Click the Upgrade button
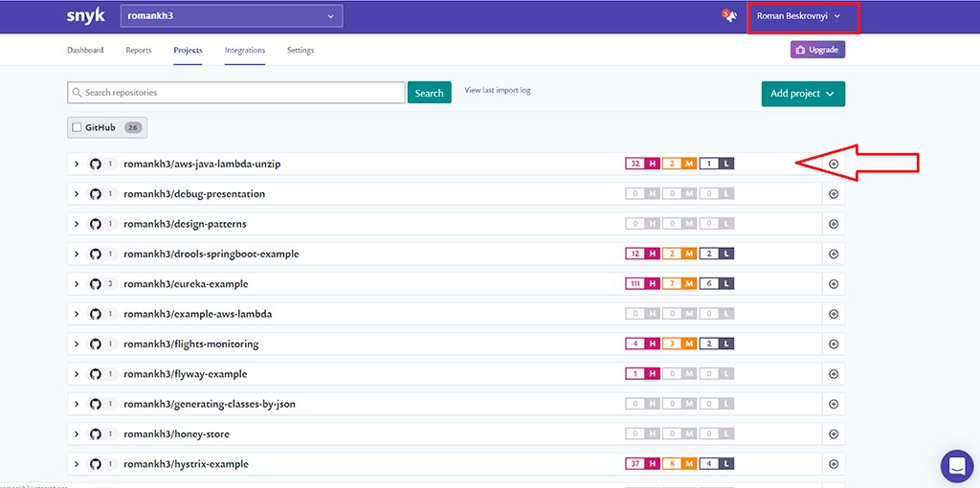This screenshot has height=488, width=980. pos(817,50)
